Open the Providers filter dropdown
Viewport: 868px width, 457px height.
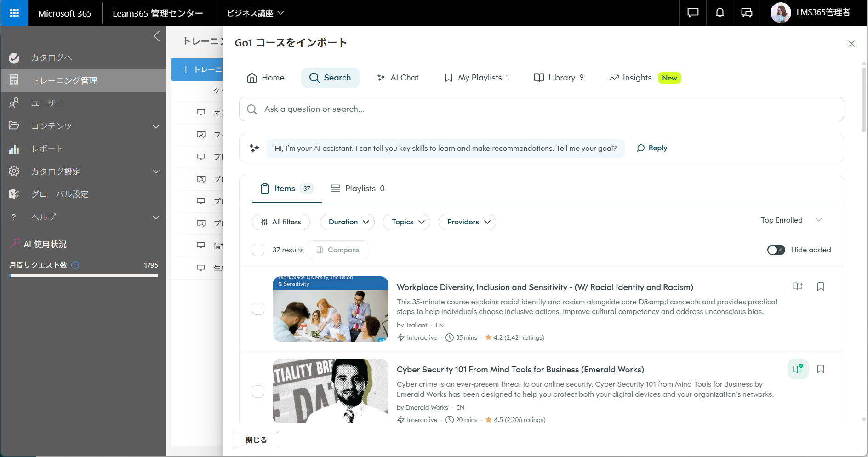468,222
